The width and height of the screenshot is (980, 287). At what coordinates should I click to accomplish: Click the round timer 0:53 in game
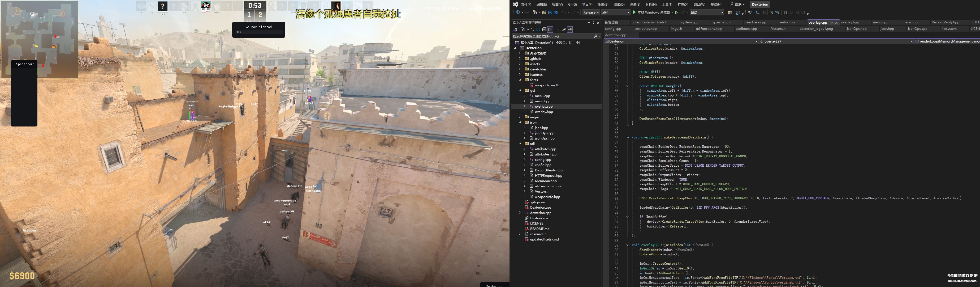click(254, 5)
